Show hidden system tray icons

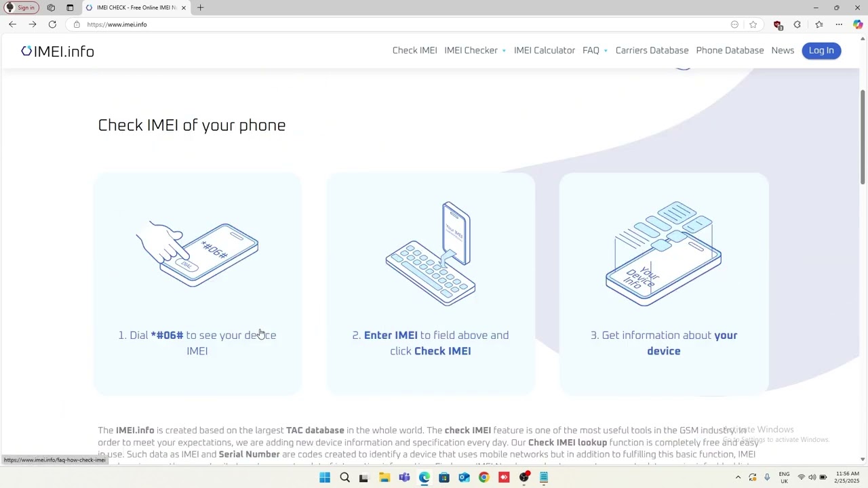pos(738,478)
